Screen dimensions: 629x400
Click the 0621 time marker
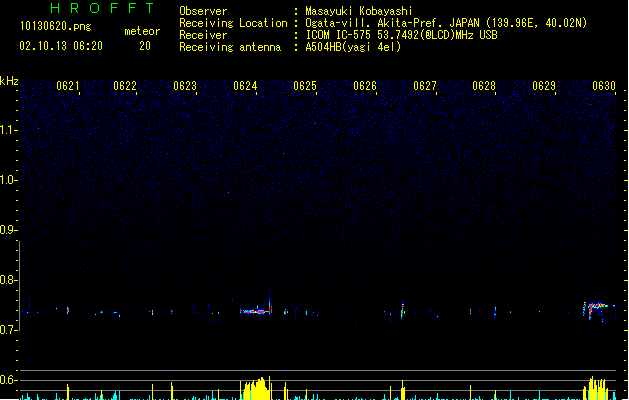[68, 86]
